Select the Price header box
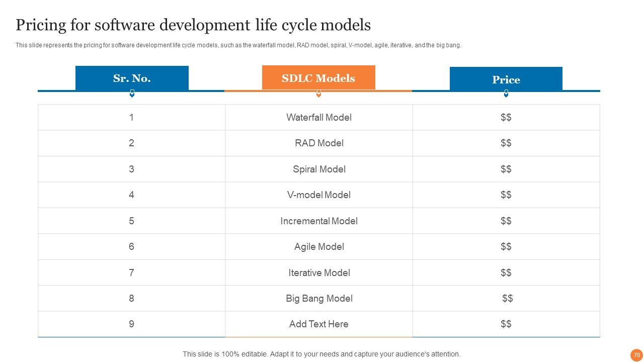 (506, 79)
